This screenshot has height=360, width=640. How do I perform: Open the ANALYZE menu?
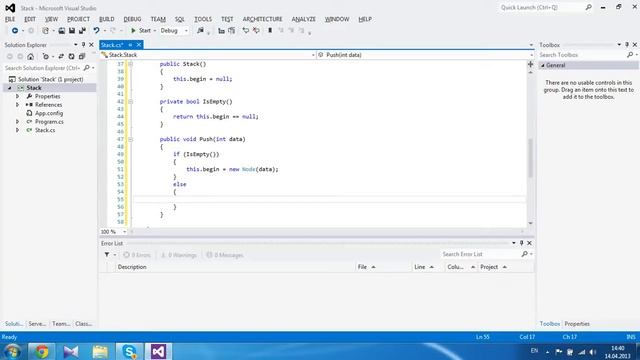[304, 19]
